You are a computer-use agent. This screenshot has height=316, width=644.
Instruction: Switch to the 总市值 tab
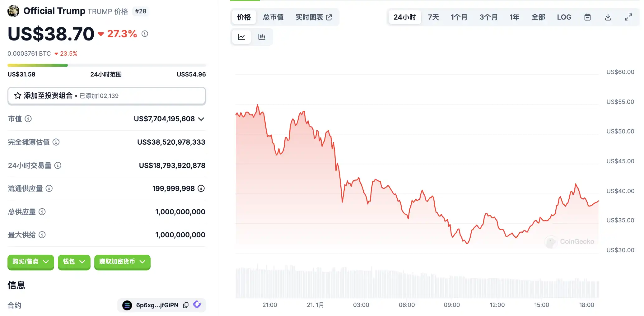[273, 17]
